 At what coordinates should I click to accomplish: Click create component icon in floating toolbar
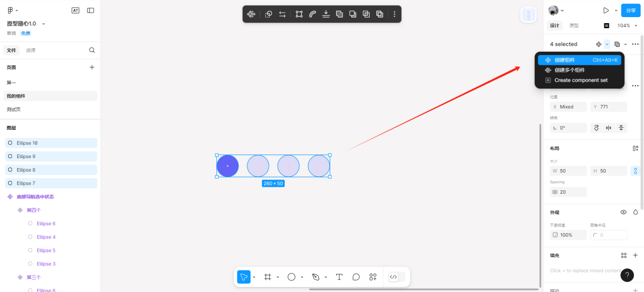tap(251, 14)
